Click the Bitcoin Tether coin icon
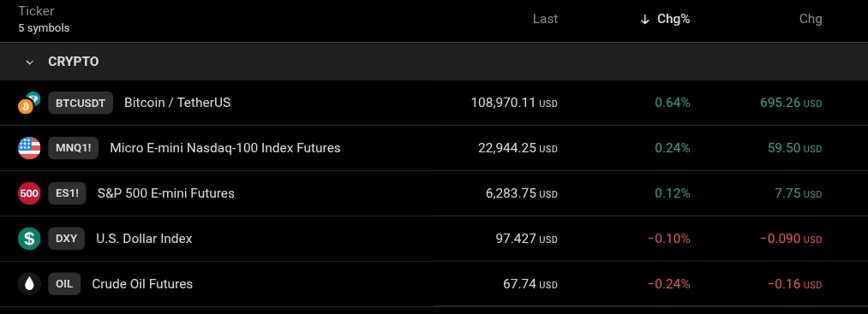The image size is (868, 314). tap(29, 103)
